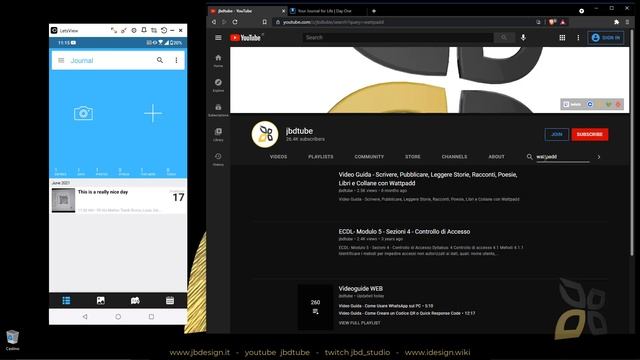Click LetsView fullscreen expand icon
640x360 pixels.
click(113, 30)
